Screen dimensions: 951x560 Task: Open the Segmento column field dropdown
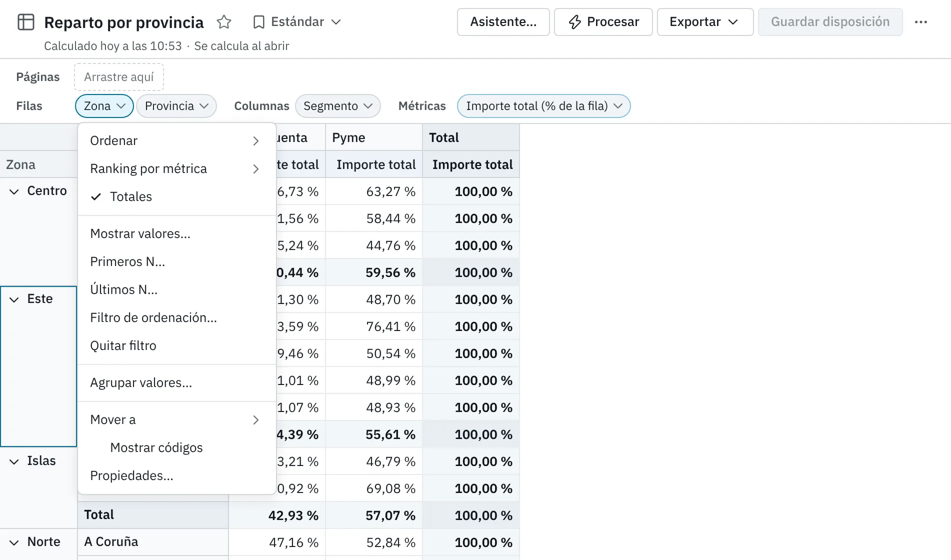pyautogui.click(x=338, y=106)
